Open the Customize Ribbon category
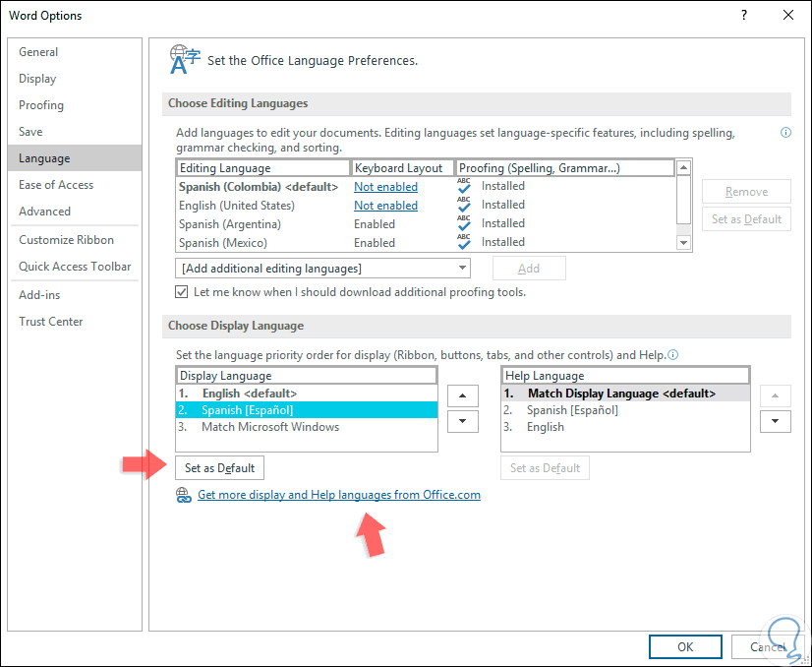812x667 pixels. click(75, 240)
